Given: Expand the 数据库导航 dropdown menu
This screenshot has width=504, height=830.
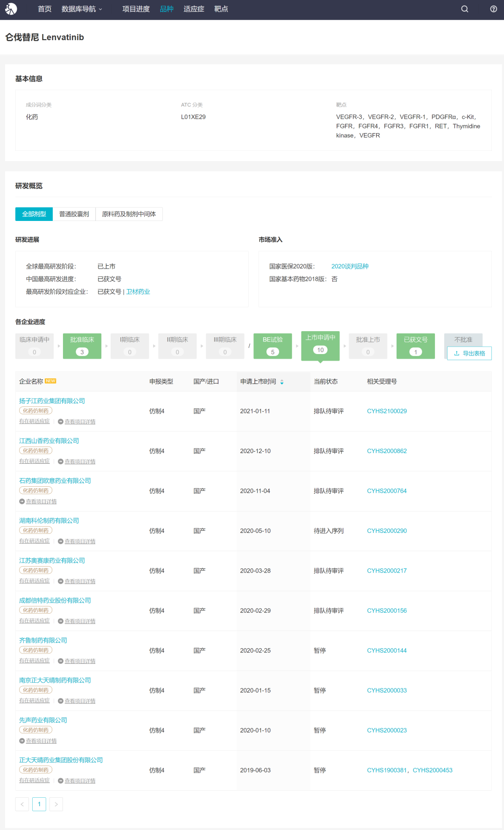Looking at the screenshot, I should (x=82, y=9).
